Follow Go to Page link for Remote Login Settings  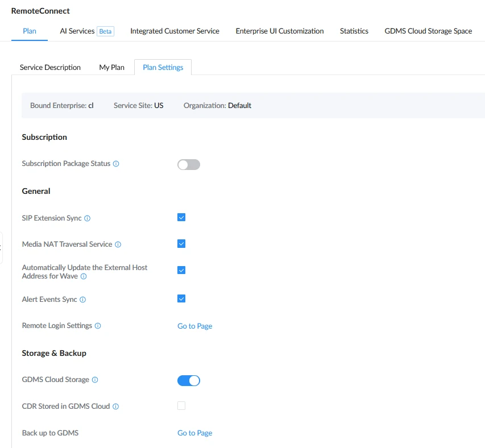(x=195, y=326)
